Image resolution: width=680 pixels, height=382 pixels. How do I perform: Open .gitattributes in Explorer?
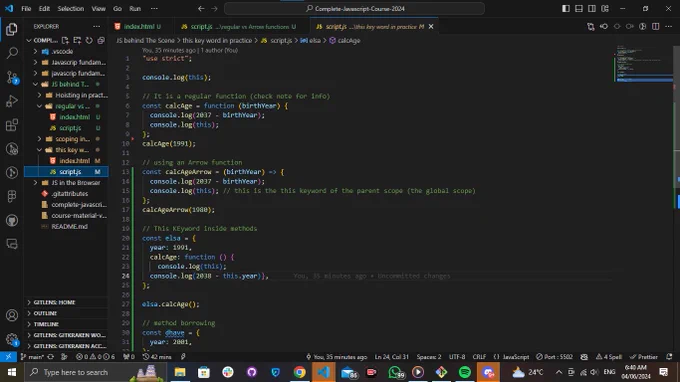click(x=66, y=193)
